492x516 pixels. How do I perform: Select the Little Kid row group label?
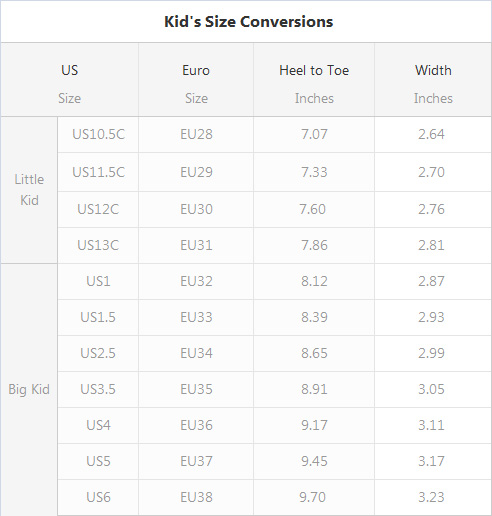tap(29, 190)
